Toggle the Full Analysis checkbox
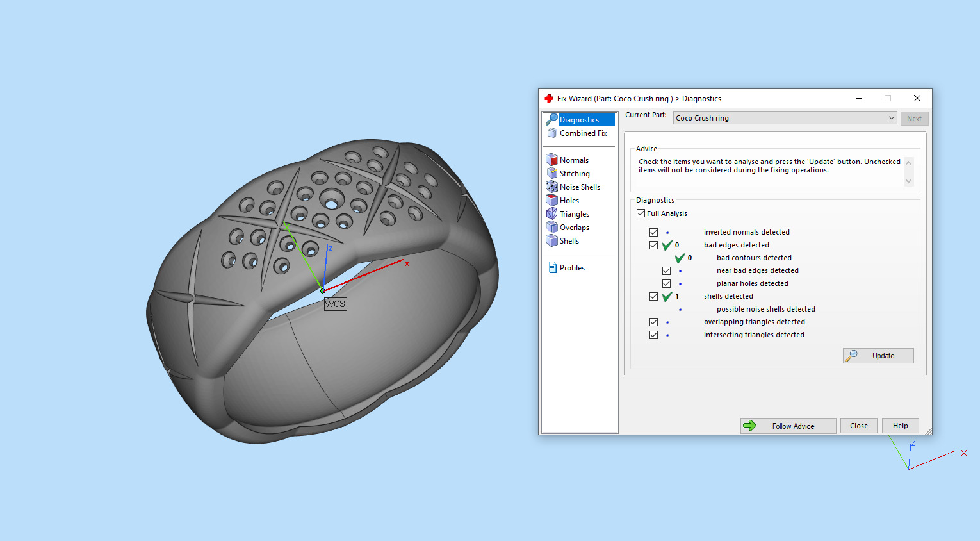 coord(641,213)
